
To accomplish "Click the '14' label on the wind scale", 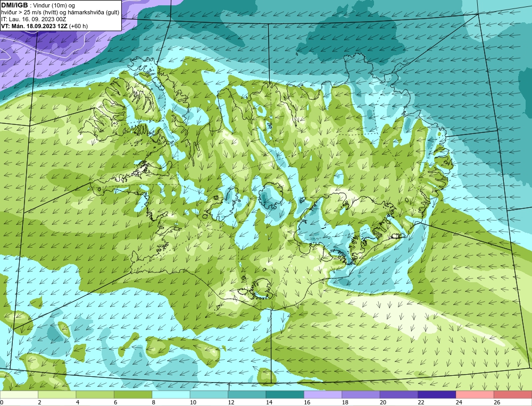I will coord(269,402).
